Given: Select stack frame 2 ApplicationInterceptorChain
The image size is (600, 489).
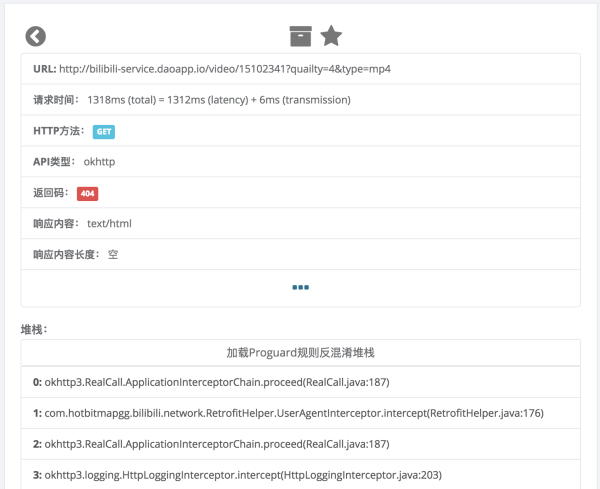Looking at the screenshot, I should 212,443.
